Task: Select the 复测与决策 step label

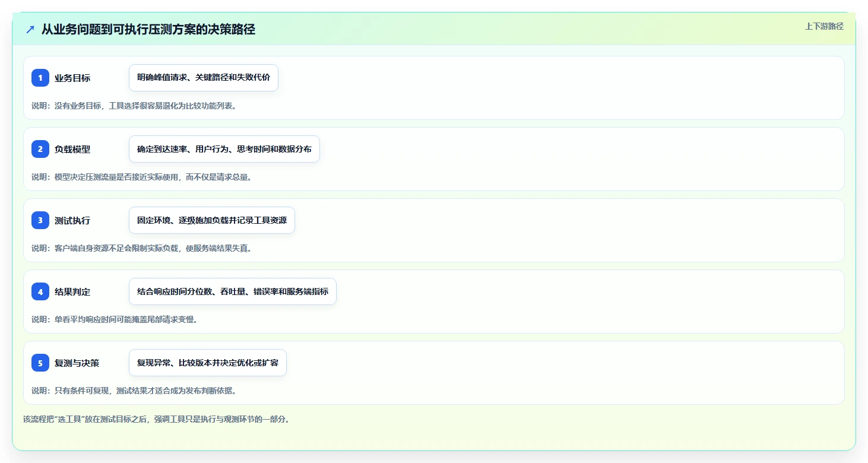Action: 77,363
